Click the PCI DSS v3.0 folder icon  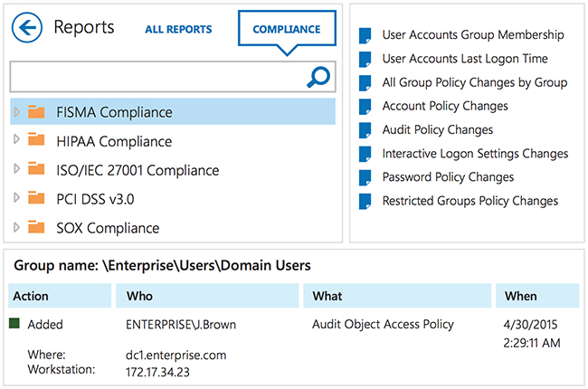click(x=36, y=198)
